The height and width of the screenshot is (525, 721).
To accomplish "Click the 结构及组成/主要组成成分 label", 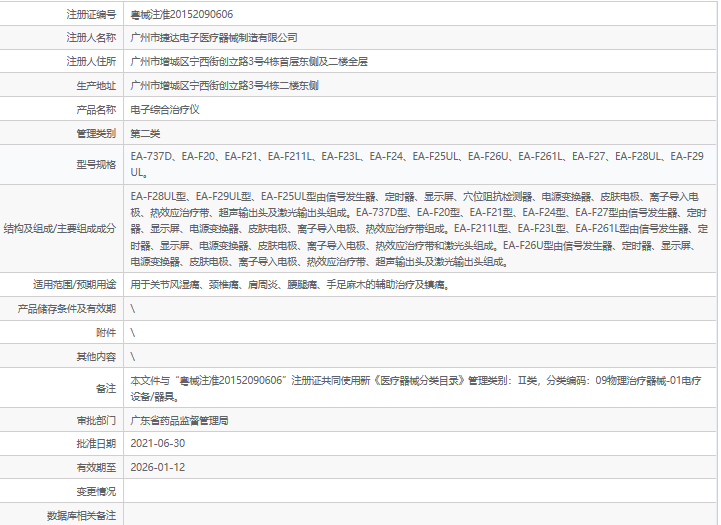I will [60, 228].
